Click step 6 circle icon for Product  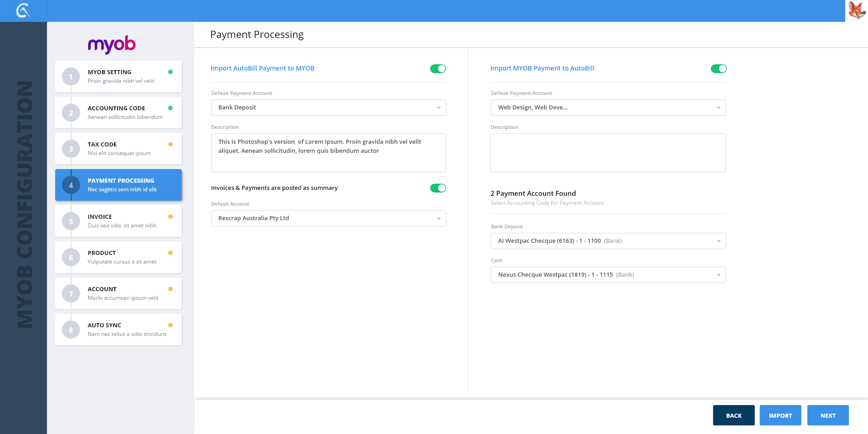pyautogui.click(x=71, y=258)
